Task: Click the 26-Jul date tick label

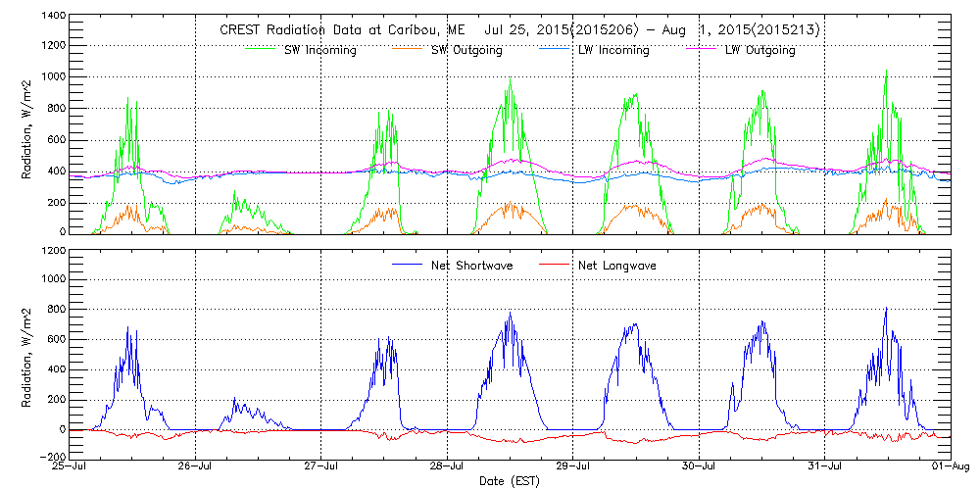Action: (195, 467)
